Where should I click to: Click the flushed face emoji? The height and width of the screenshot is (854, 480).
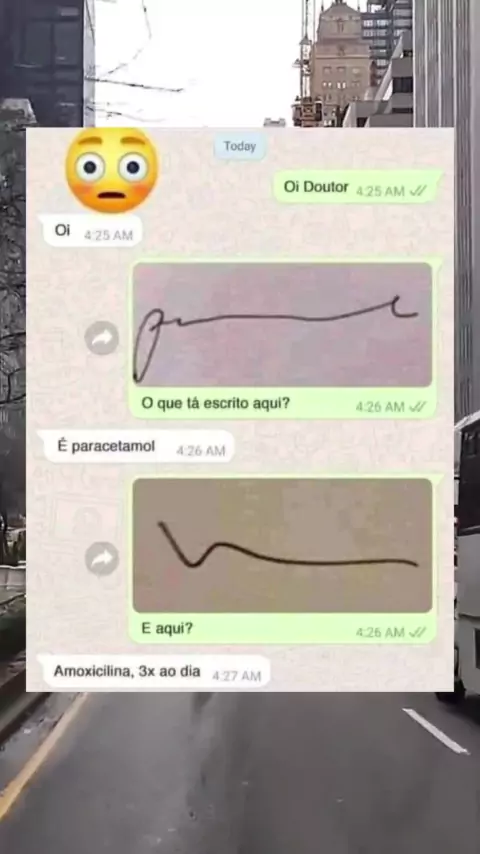tap(112, 170)
